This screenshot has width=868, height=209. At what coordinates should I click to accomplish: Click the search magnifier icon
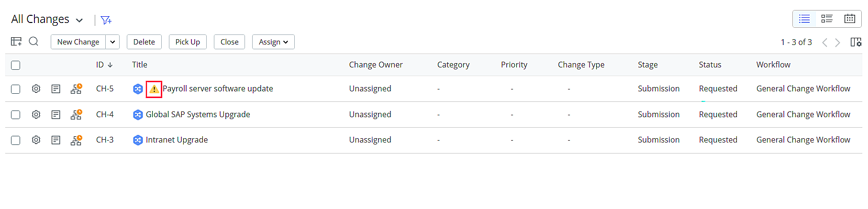33,42
